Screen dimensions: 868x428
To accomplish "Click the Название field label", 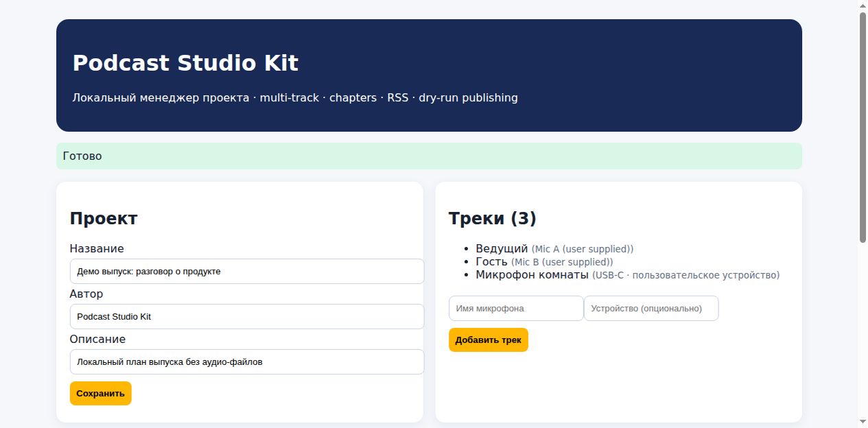I will tap(97, 248).
